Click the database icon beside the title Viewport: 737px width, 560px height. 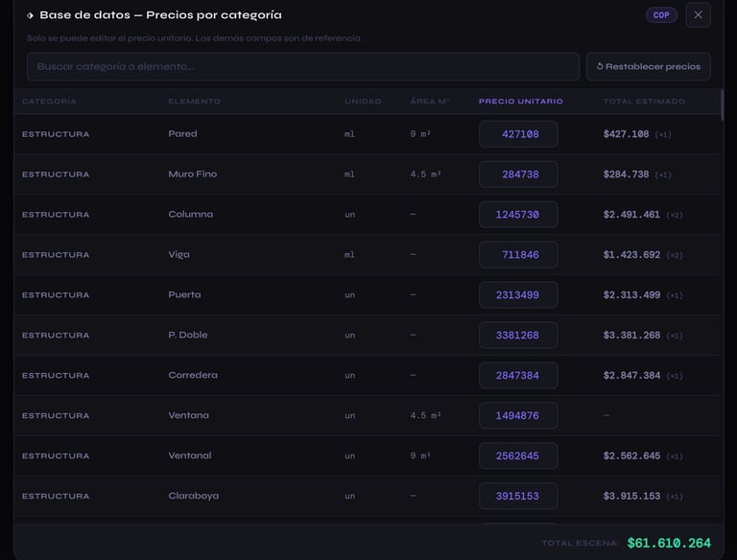(31, 16)
